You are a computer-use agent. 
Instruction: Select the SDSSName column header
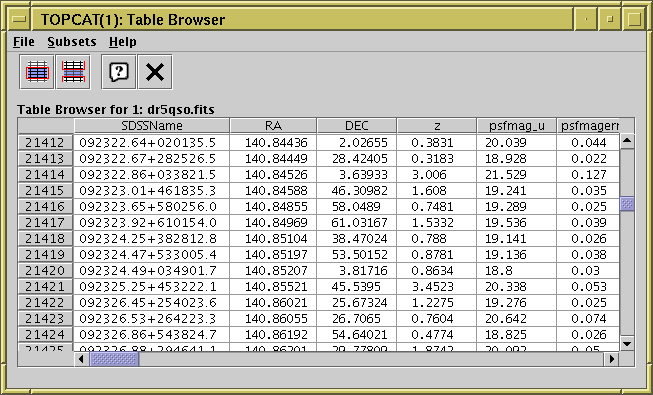[x=152, y=126]
